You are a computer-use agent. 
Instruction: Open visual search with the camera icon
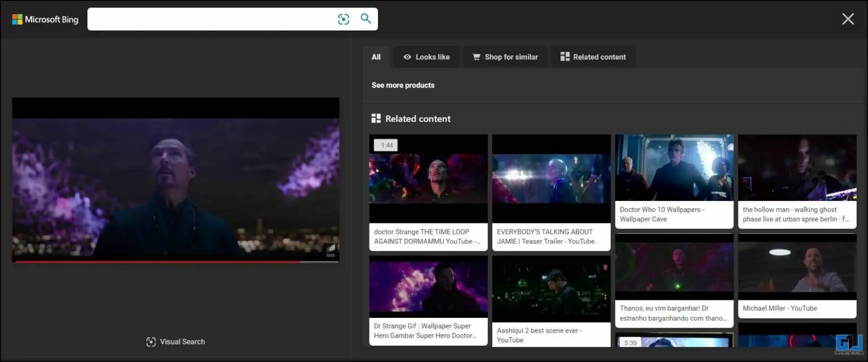pos(344,19)
